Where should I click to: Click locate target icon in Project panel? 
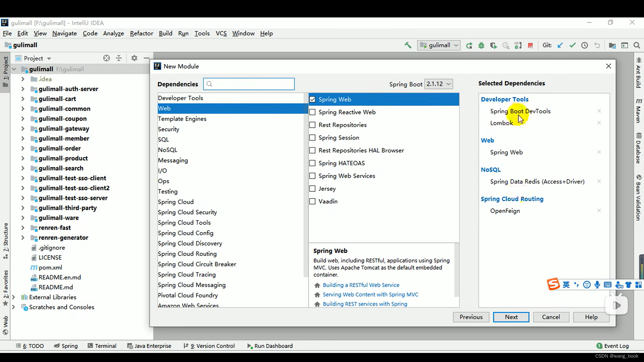point(106,58)
